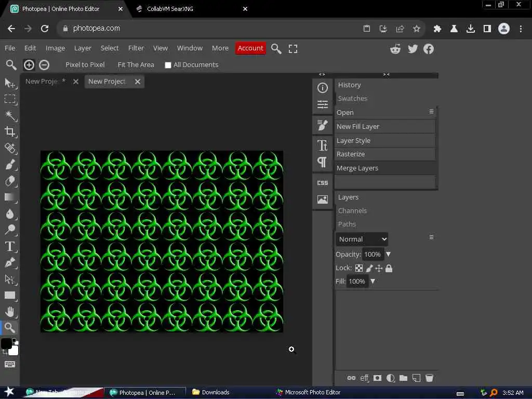Create a new layer icon
532x399 pixels.
(x=416, y=378)
